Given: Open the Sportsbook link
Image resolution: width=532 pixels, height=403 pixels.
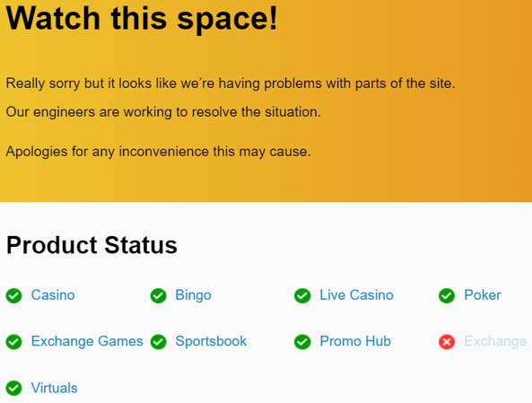Looking at the screenshot, I should coord(211,341).
